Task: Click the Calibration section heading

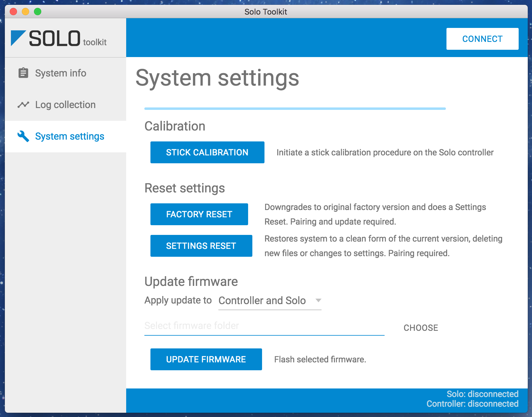Action: tap(175, 126)
